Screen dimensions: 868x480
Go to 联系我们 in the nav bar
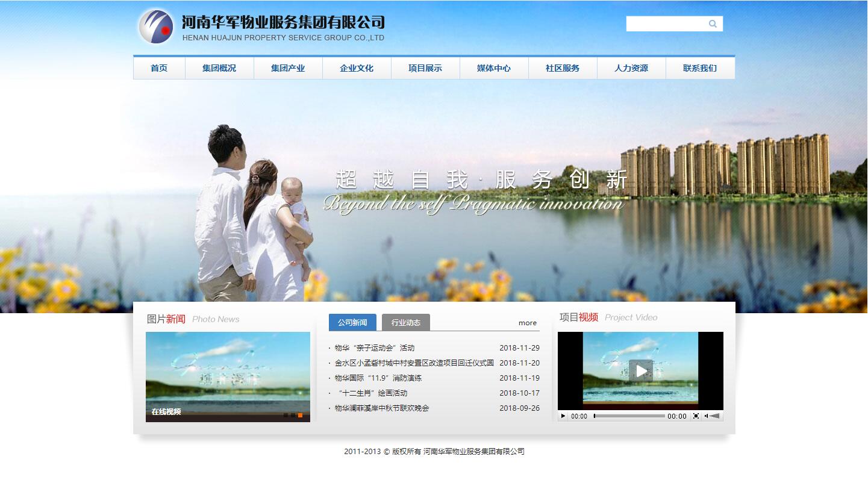coord(700,68)
